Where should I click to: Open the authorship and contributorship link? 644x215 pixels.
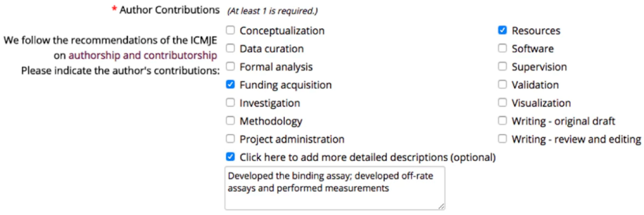pos(143,55)
